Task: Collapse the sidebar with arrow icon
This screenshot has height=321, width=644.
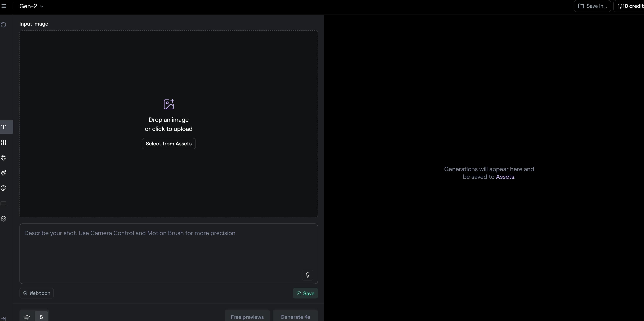Action: pos(3,319)
